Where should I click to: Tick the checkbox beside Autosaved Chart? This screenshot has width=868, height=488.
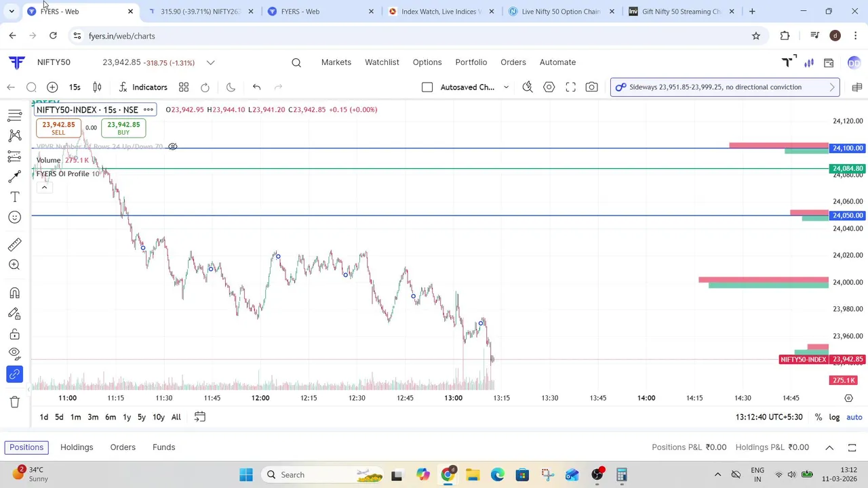point(427,87)
